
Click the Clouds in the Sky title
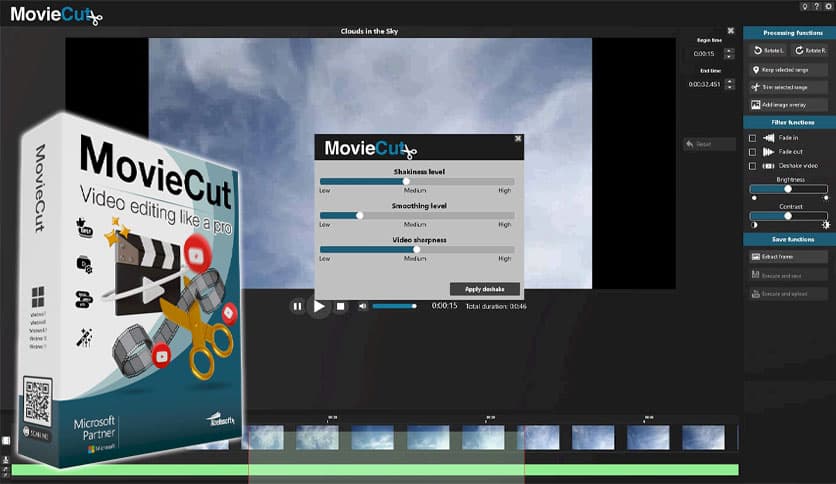tap(369, 31)
